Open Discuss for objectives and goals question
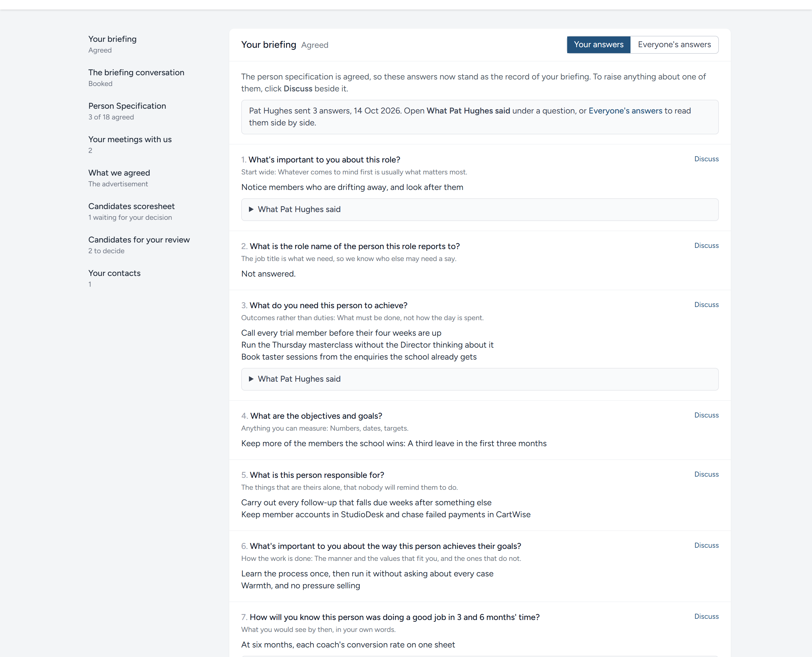Screen dimensions: 812x657 (x=706, y=415)
